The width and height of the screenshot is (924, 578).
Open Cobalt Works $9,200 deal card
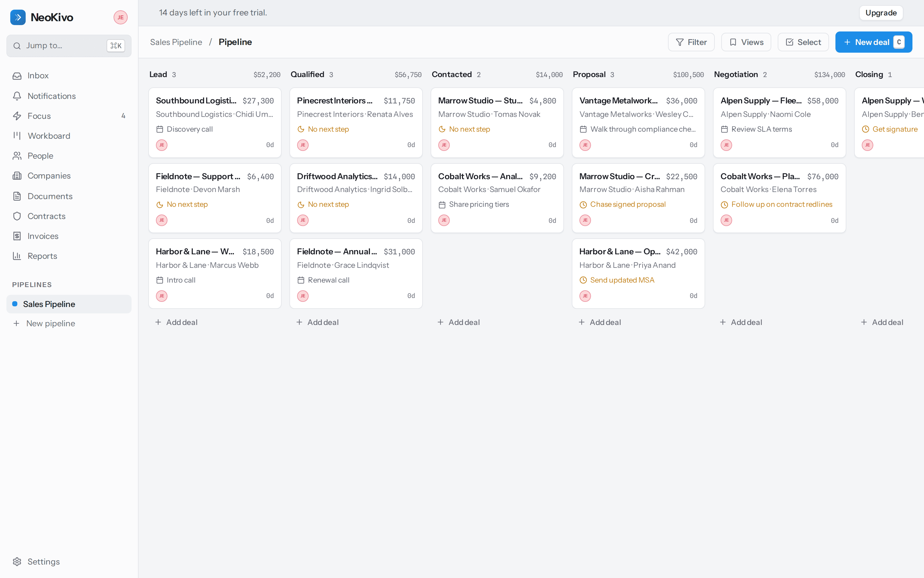[497, 198]
